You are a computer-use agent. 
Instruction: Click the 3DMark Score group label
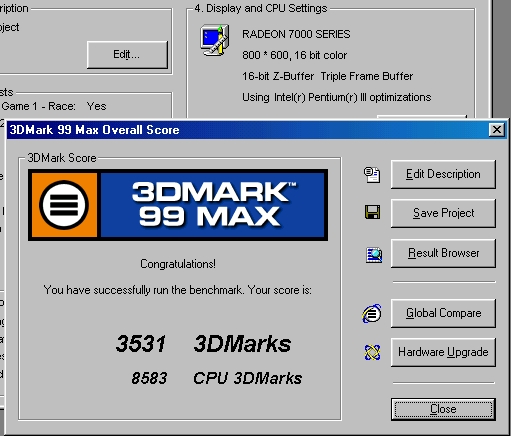[x=62, y=158]
